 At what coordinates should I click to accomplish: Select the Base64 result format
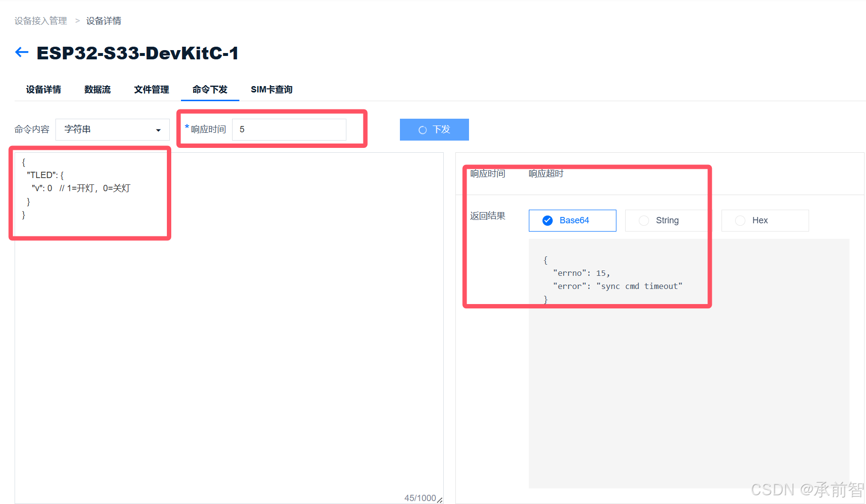(x=573, y=220)
